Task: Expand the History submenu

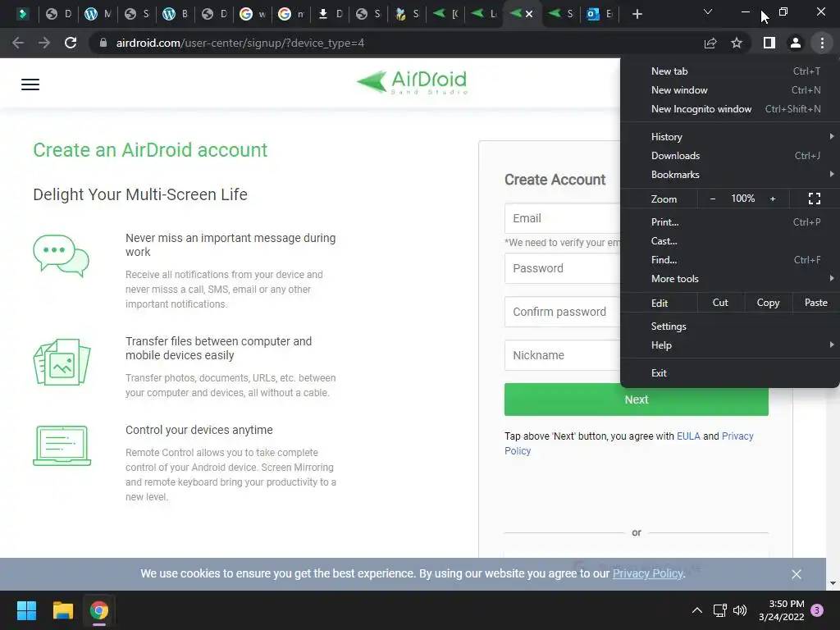Action: [729, 137]
